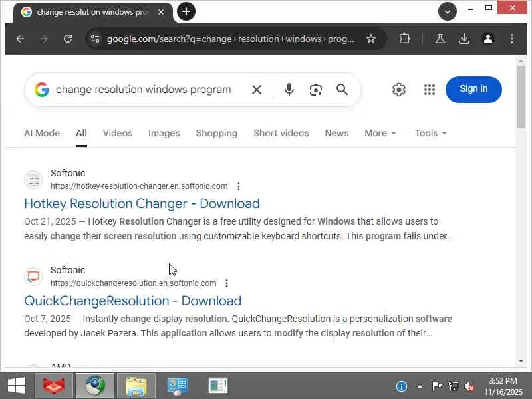Screen dimensions: 532x399
Task: Show hidden system tray icons
Action: click(420, 386)
